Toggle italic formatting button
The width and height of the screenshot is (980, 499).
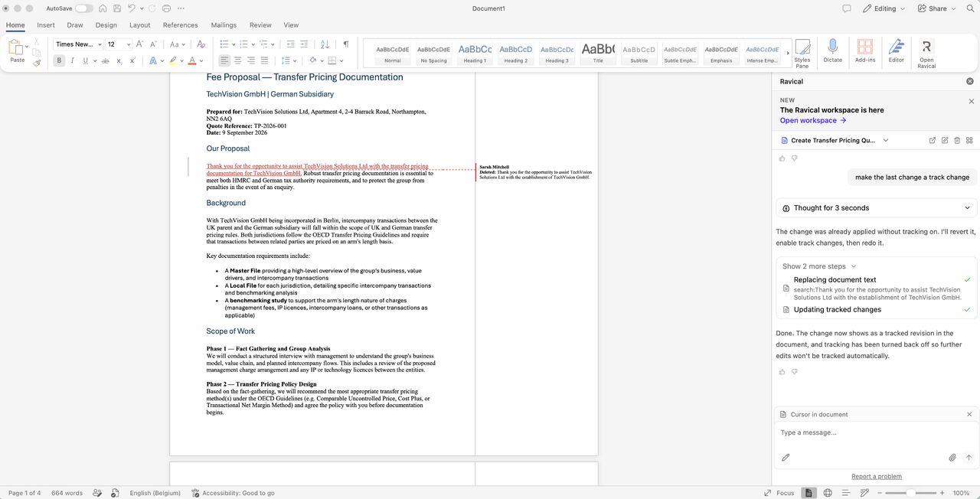click(72, 60)
